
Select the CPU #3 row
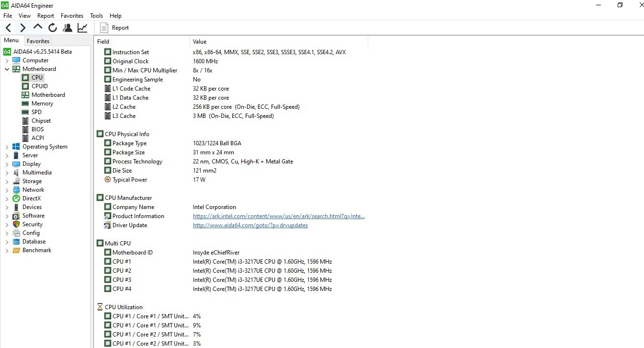[x=231, y=280]
